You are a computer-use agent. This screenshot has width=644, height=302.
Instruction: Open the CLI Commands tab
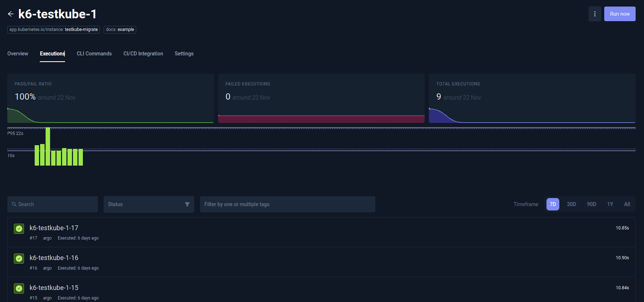click(94, 53)
